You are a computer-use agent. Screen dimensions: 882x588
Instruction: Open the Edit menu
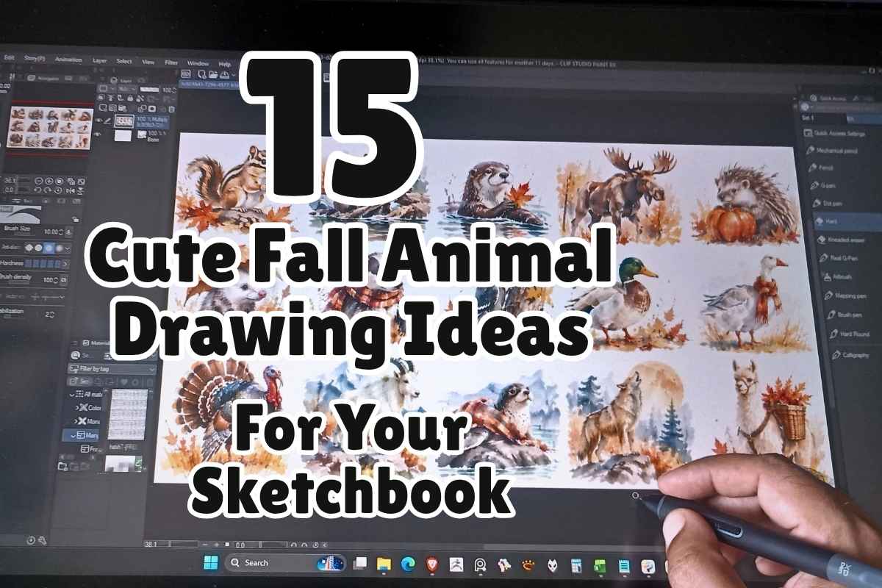(10, 57)
